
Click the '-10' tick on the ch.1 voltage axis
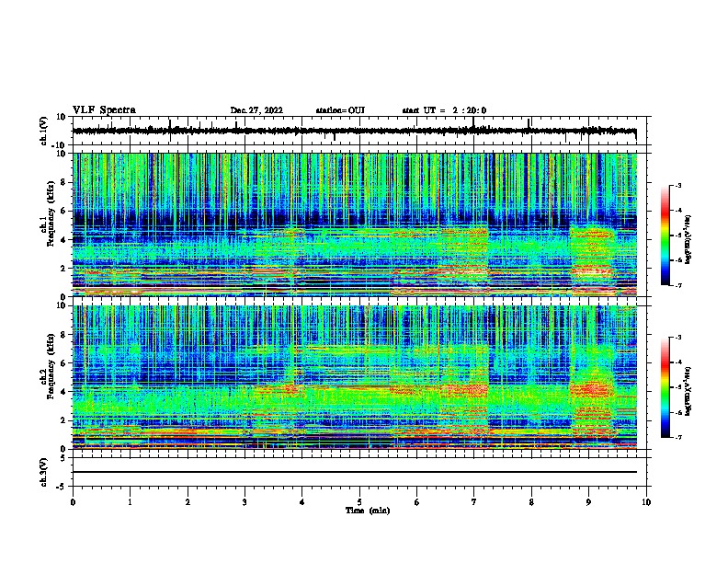click(x=60, y=145)
